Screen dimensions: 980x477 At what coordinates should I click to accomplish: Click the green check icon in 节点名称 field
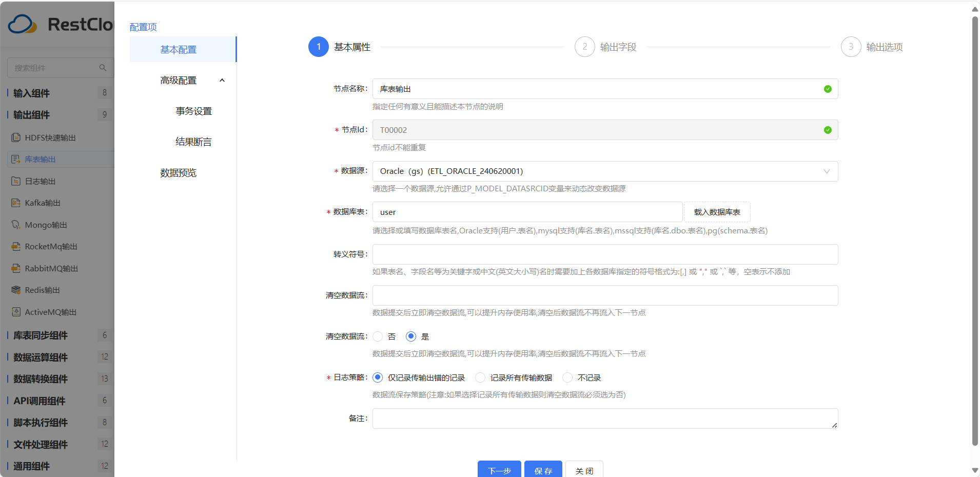point(828,89)
